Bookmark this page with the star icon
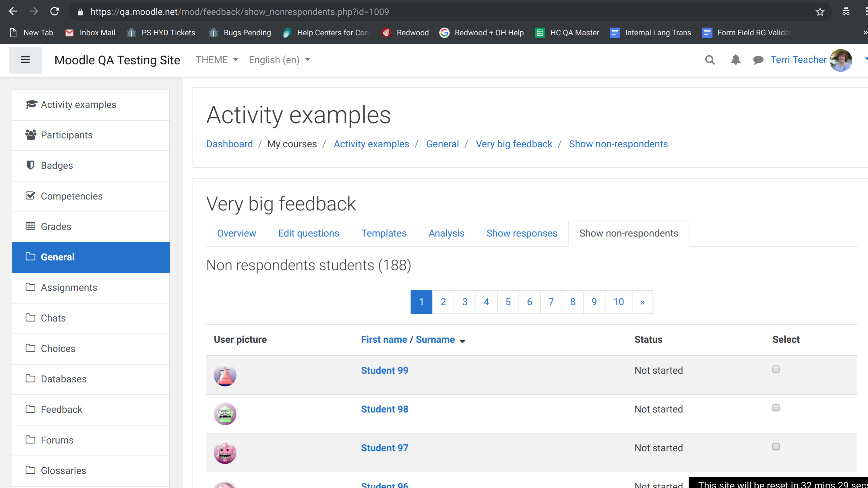868x488 pixels. pos(820,12)
